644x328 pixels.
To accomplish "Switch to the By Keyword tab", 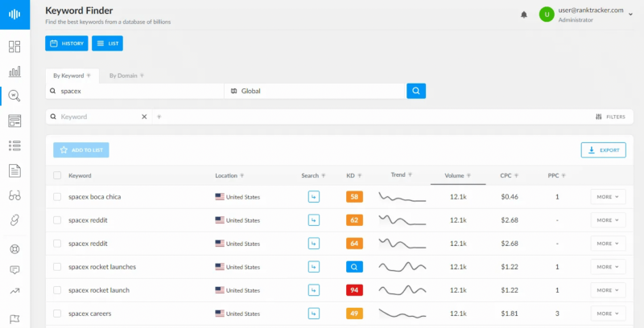I will pyautogui.click(x=72, y=76).
